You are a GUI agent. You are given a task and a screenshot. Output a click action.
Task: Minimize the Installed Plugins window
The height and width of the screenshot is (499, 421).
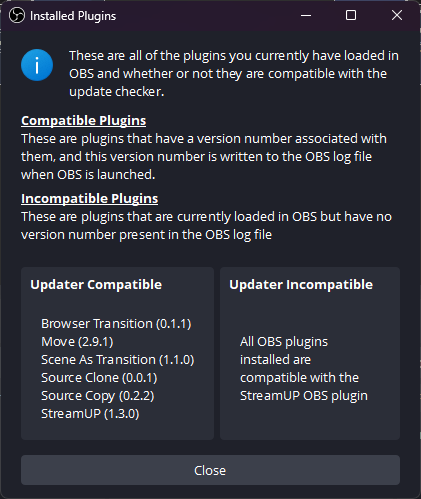(306, 15)
